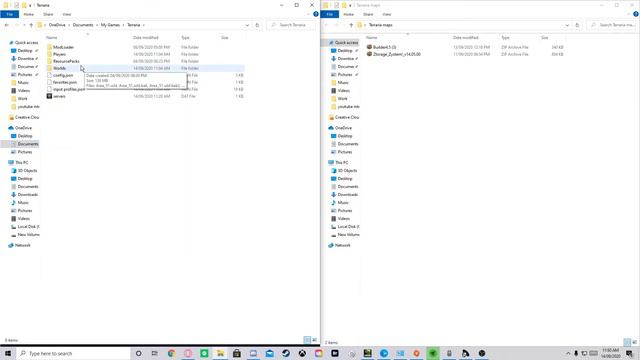Expand the ribbon in the Terraria window

(308, 14)
